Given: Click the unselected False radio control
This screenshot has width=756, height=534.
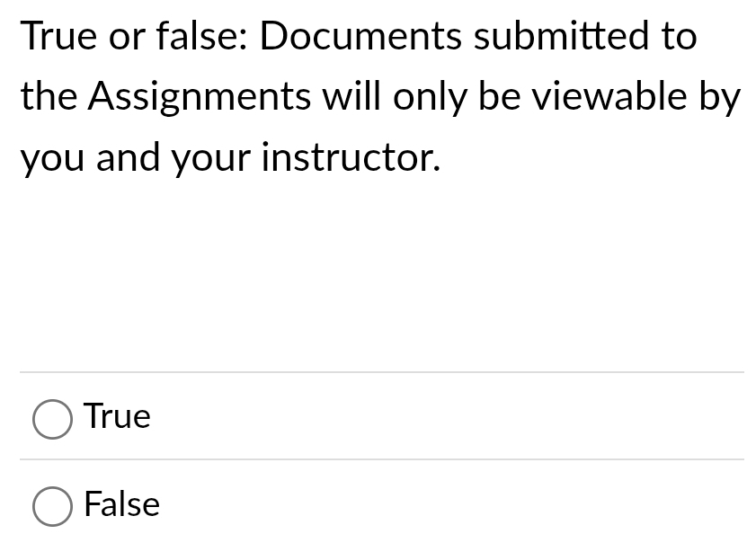Looking at the screenshot, I should (x=52, y=505).
